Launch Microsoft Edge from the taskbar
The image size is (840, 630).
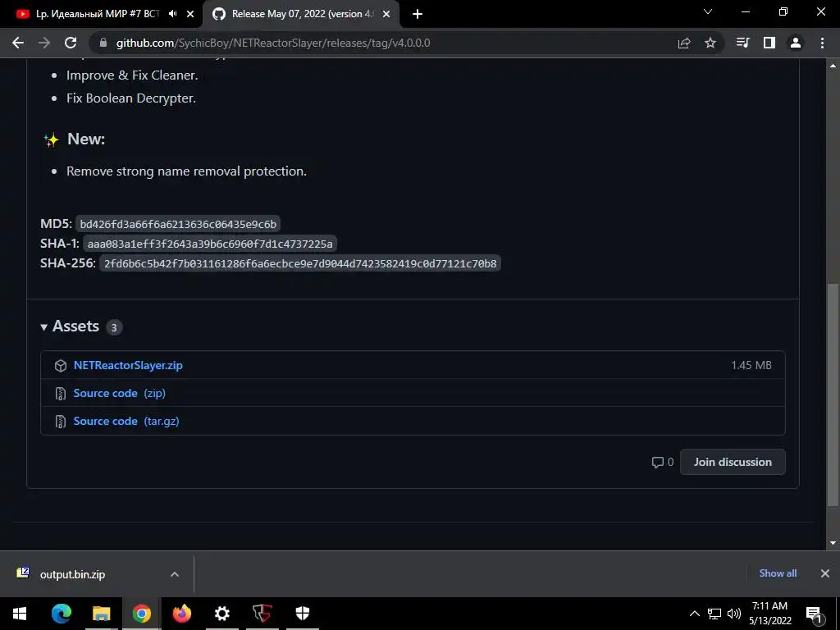coord(61,614)
